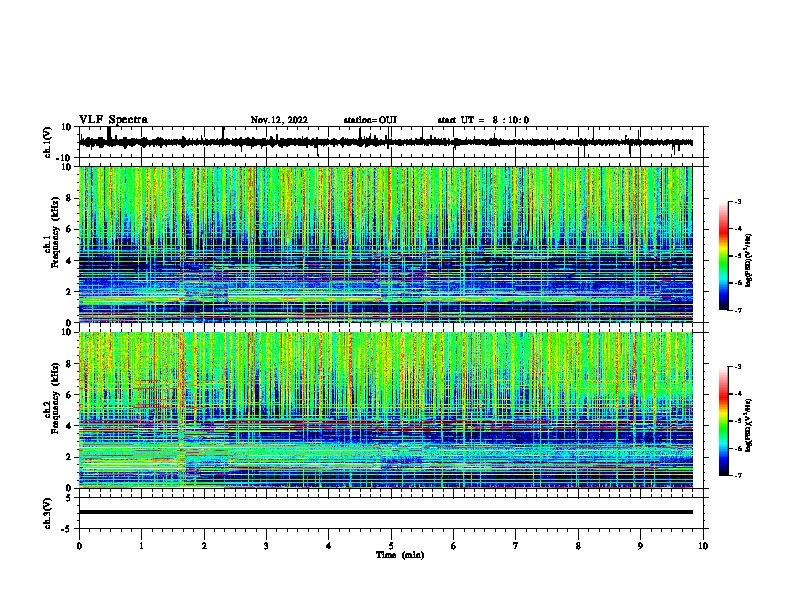The height and width of the screenshot is (612, 792).
Task: Click the "-7" label on ch.2 colorbar
Action: click(x=737, y=476)
